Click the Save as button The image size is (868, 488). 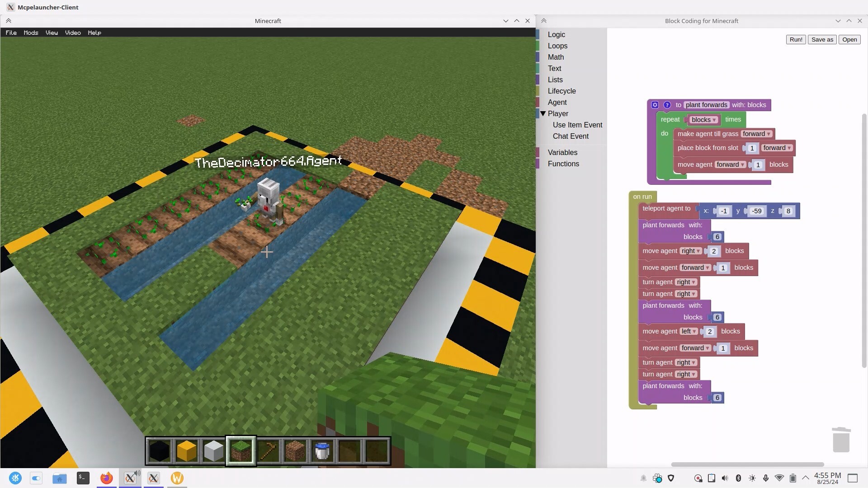pyautogui.click(x=822, y=39)
